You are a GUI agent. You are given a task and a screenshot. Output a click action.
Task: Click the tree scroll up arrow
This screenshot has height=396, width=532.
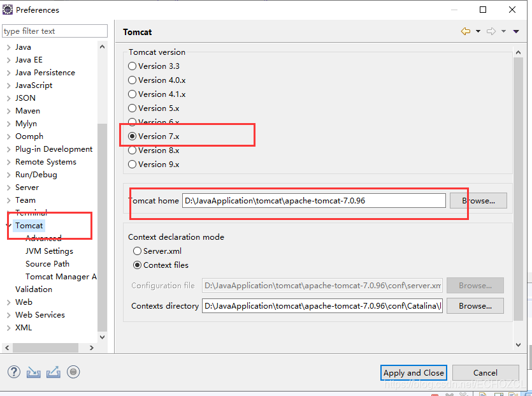pyautogui.click(x=102, y=47)
